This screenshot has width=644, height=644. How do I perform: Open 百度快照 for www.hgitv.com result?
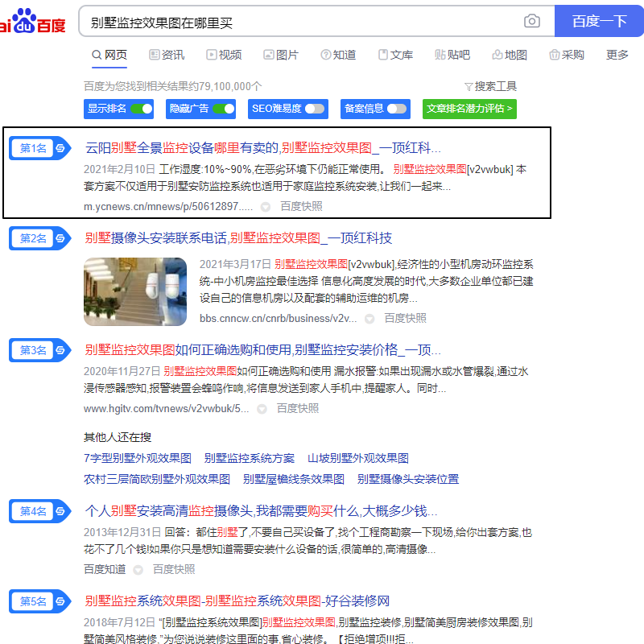click(x=297, y=408)
